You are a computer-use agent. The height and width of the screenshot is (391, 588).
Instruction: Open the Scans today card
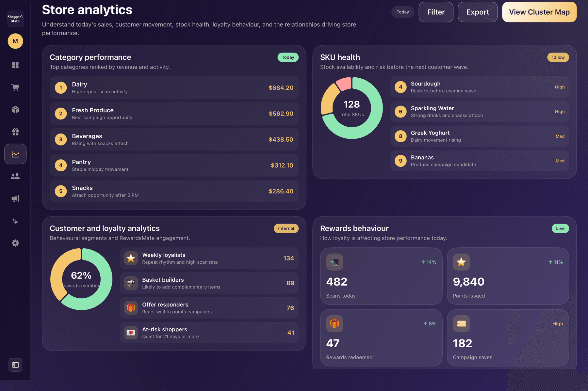[381, 276]
